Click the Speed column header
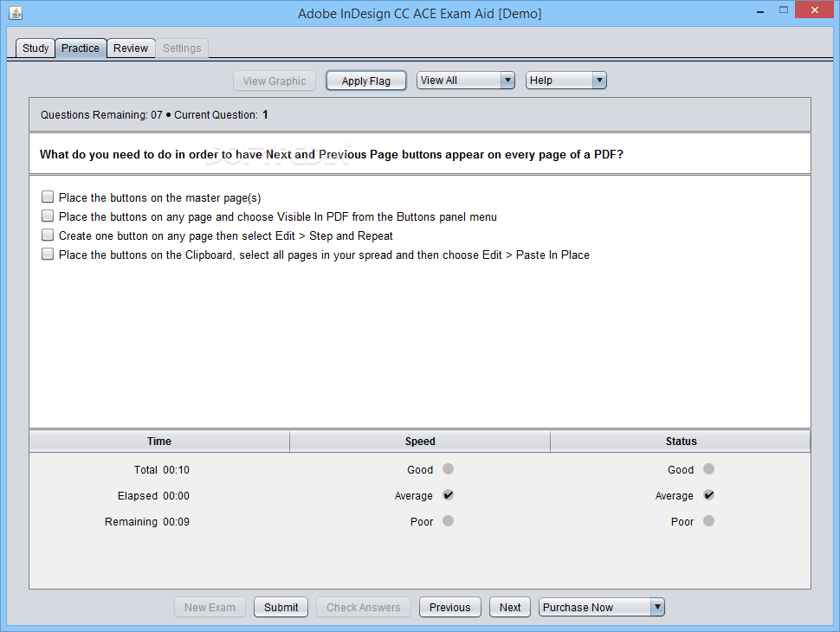Viewport: 840px width, 632px height. [x=420, y=442]
